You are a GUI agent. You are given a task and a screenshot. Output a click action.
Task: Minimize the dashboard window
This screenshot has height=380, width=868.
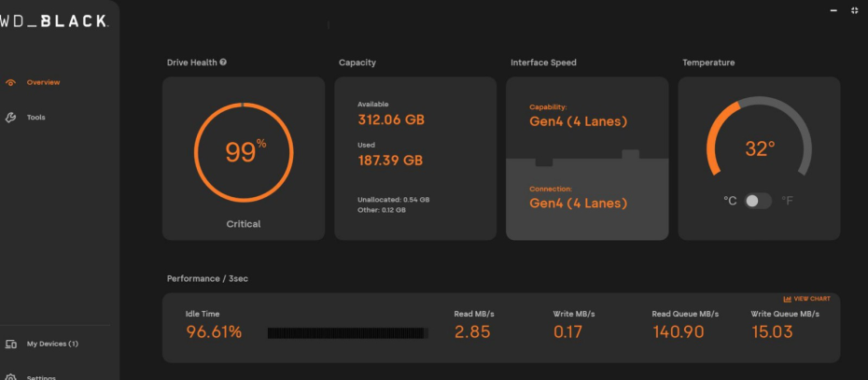pyautogui.click(x=833, y=11)
